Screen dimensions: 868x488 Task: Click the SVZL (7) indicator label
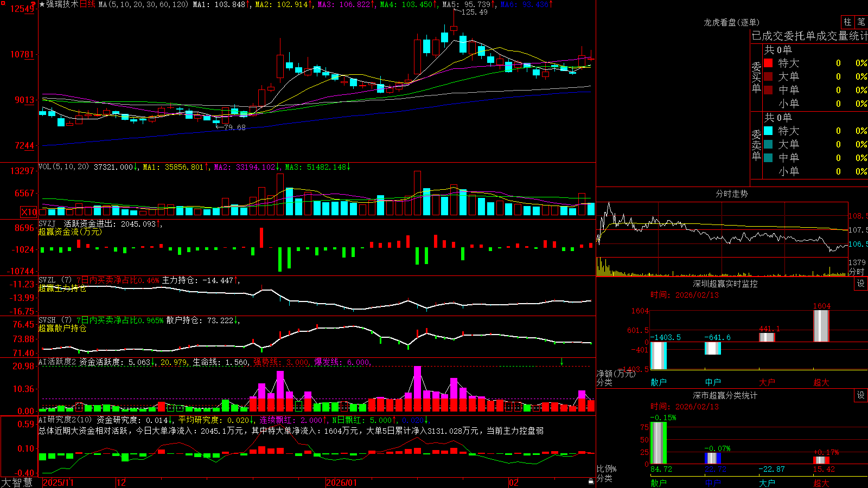55,280
